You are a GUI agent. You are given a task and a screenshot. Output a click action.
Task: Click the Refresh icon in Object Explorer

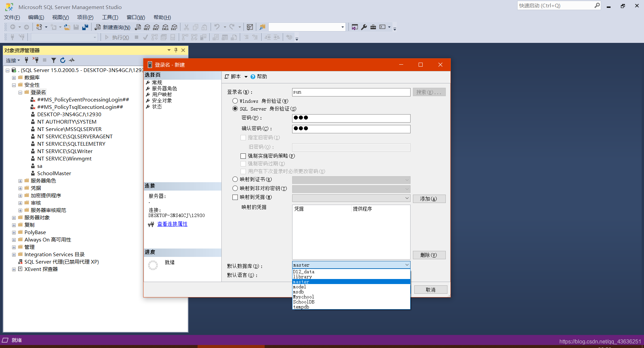(62, 60)
